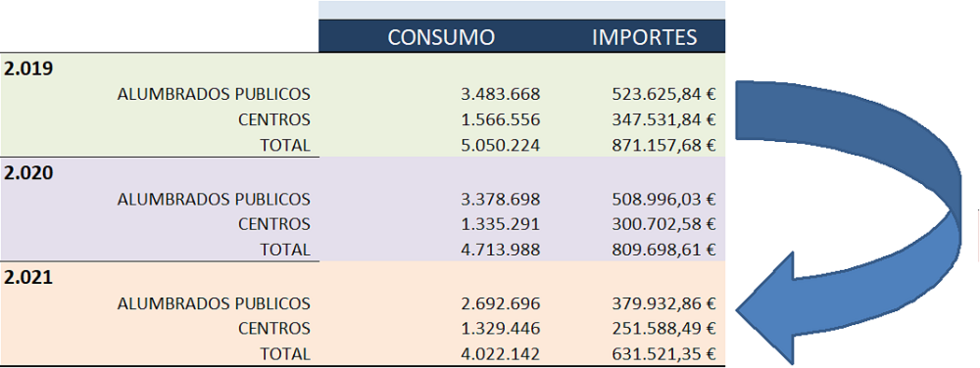This screenshot has width=980, height=368.
Task: Click the 2.021 year row label
Action: click(28, 278)
